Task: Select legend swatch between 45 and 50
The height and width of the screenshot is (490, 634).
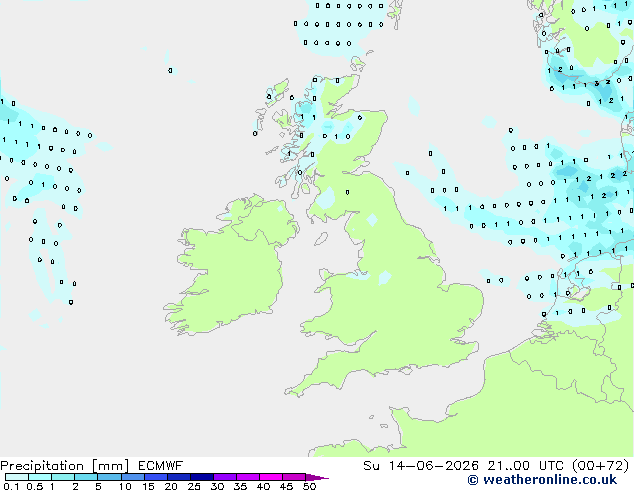Action: (294, 477)
